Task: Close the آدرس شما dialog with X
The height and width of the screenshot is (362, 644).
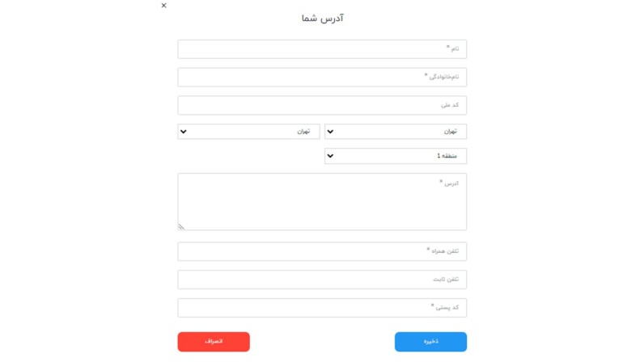Action: click(x=164, y=6)
